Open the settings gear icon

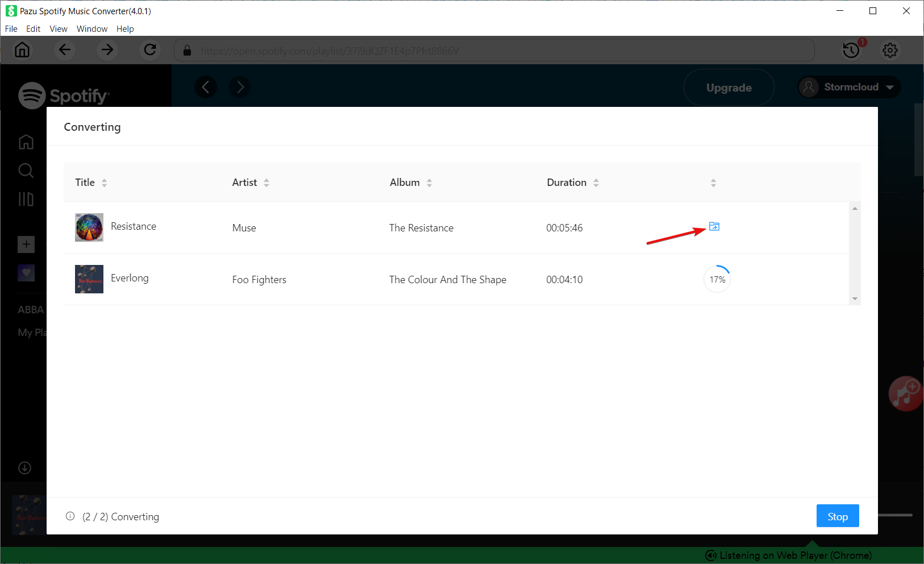(x=890, y=50)
